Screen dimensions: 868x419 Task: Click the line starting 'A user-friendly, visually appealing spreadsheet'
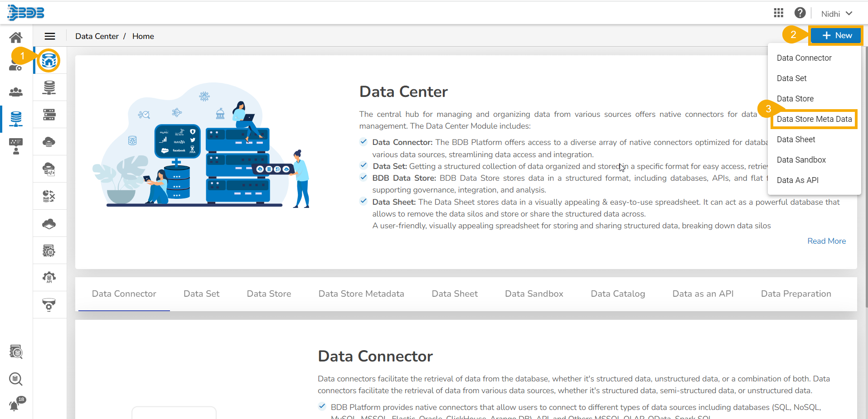pos(572,226)
